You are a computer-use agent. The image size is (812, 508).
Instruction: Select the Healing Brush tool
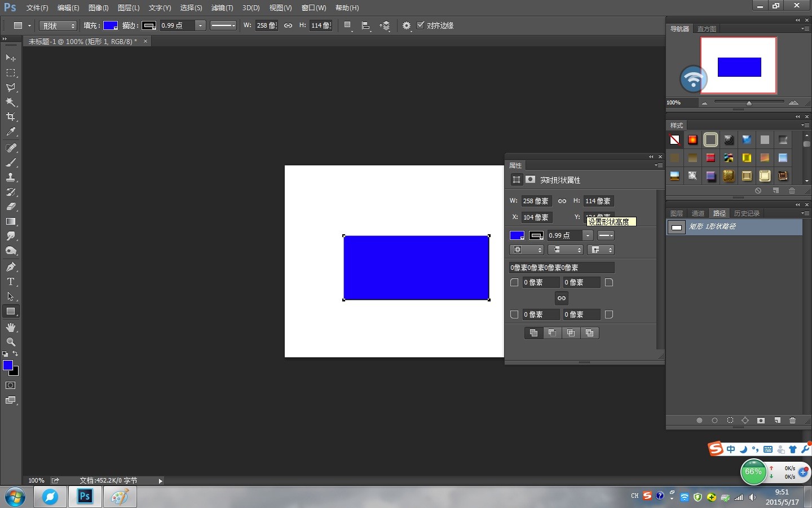11,148
